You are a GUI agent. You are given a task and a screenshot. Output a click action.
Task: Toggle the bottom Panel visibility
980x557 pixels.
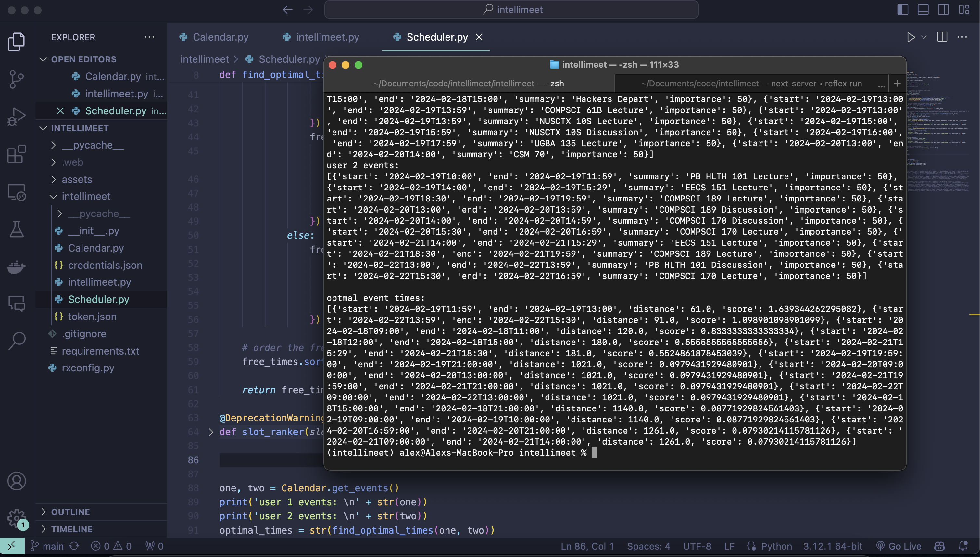point(923,9)
